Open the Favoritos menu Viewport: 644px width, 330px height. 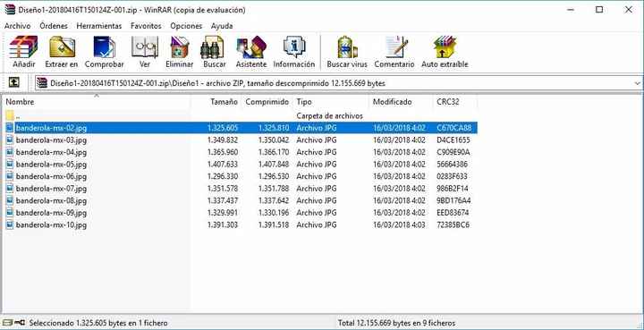[146, 26]
